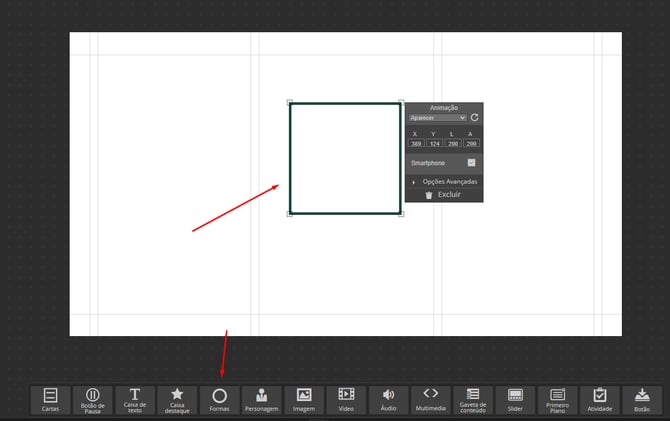Add a Personagem character
Image resolution: width=670 pixels, height=421 pixels.
click(261, 400)
